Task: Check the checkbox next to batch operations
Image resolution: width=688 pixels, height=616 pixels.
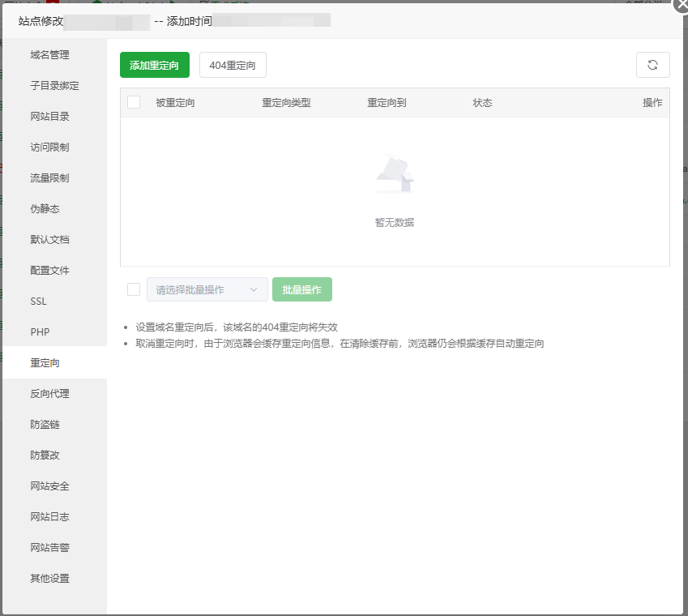Action: pos(135,289)
